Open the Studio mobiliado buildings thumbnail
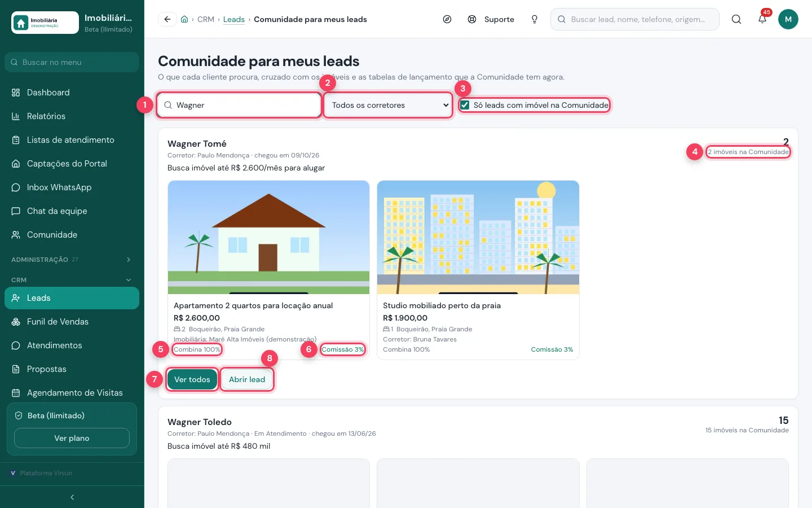 point(478,237)
